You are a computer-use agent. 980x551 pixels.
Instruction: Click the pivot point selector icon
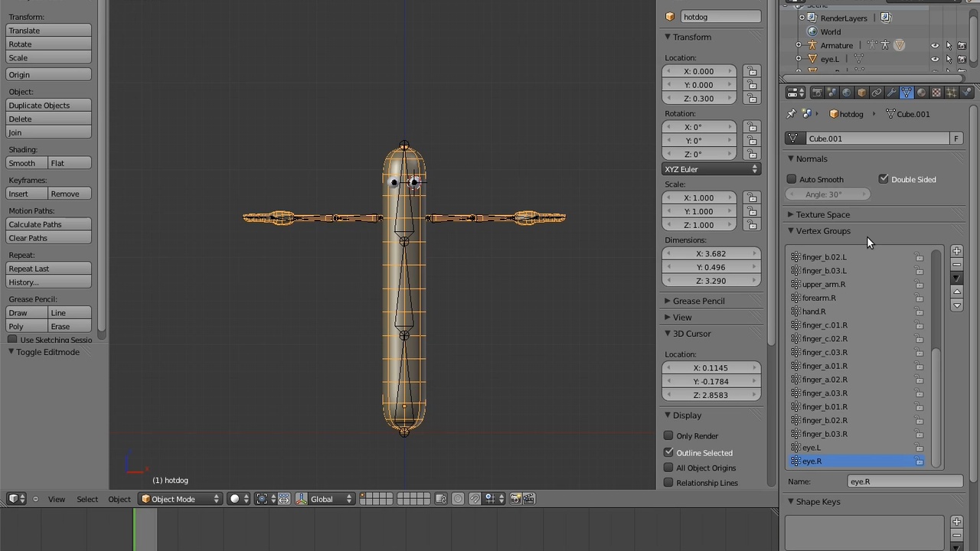pyautogui.click(x=266, y=499)
